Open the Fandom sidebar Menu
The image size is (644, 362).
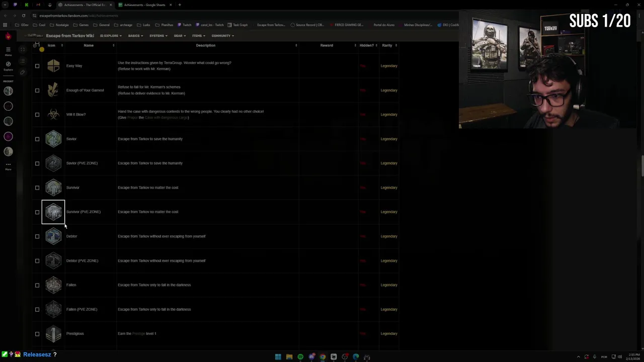click(8, 51)
